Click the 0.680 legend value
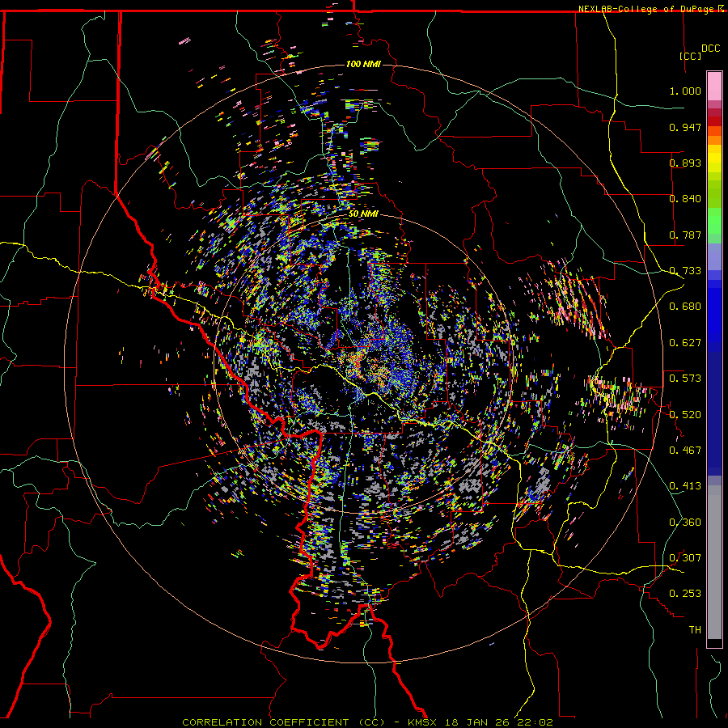Image resolution: width=728 pixels, height=728 pixels. click(x=685, y=307)
